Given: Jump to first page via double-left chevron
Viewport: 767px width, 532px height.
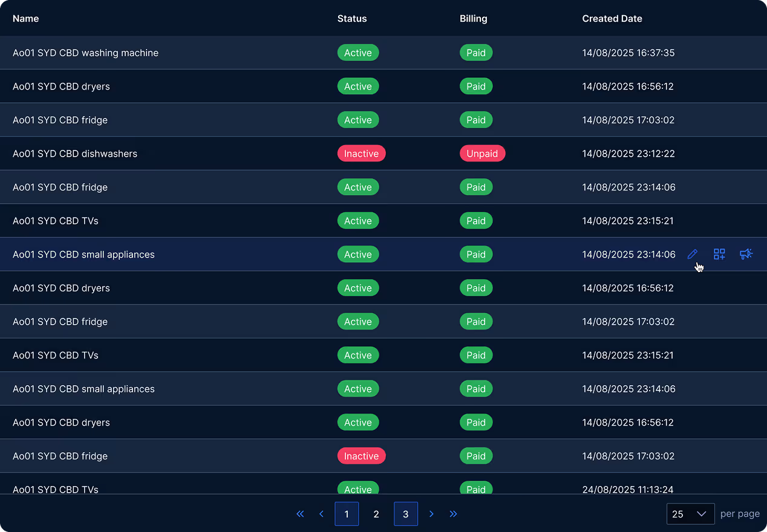Looking at the screenshot, I should pos(299,514).
